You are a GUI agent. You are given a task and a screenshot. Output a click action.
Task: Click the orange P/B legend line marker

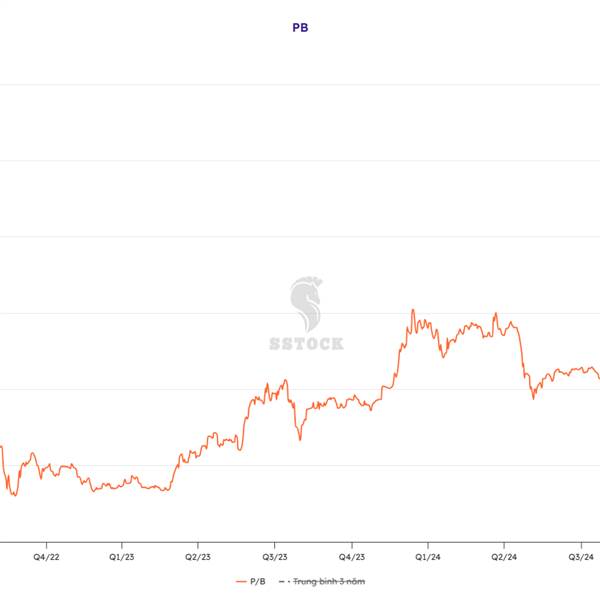[241, 581]
